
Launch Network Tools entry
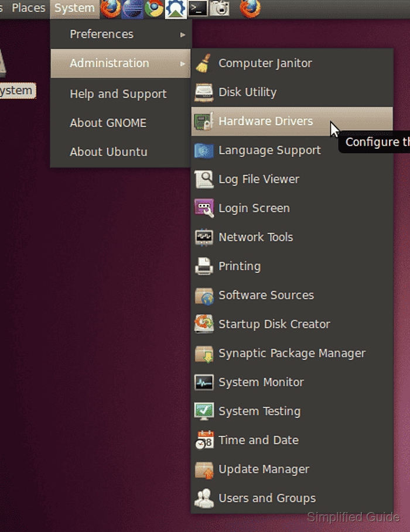(292, 237)
